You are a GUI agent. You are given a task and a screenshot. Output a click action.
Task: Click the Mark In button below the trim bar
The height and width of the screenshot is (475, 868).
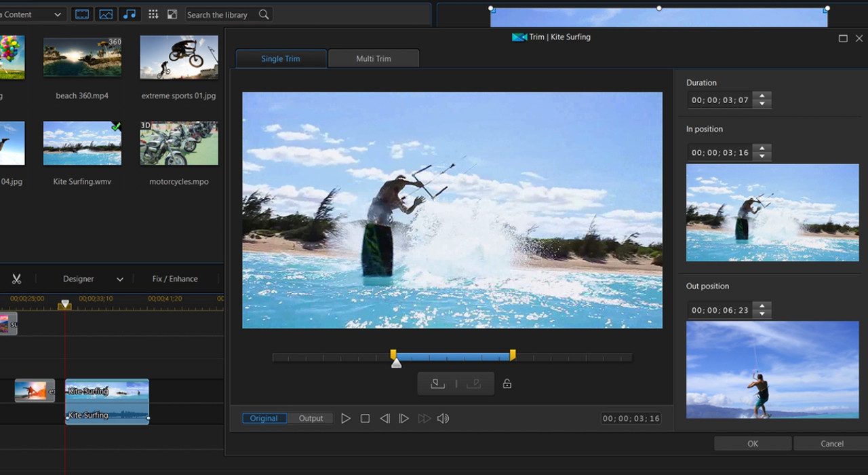coord(438,384)
